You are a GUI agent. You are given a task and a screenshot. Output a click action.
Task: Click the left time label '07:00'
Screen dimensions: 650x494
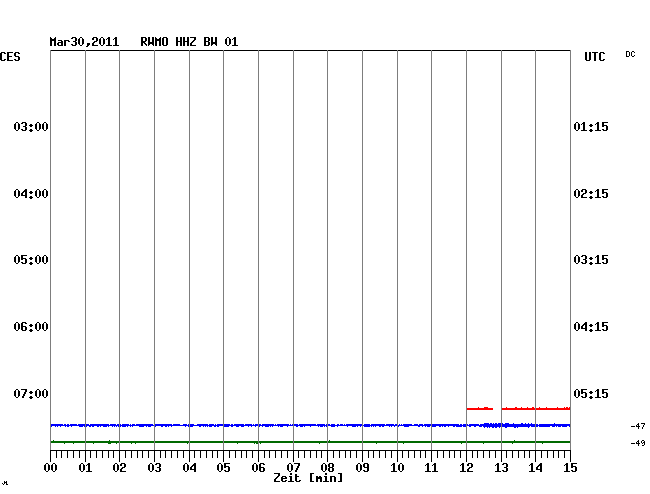[x=31, y=393]
